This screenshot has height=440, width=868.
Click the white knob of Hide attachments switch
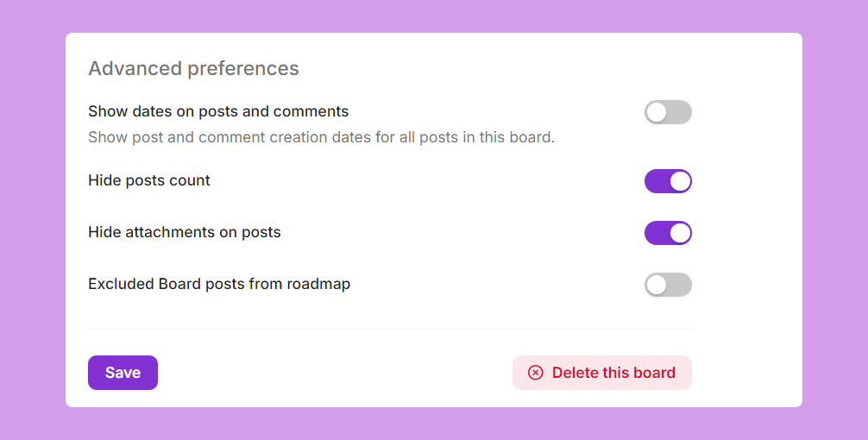click(x=680, y=233)
